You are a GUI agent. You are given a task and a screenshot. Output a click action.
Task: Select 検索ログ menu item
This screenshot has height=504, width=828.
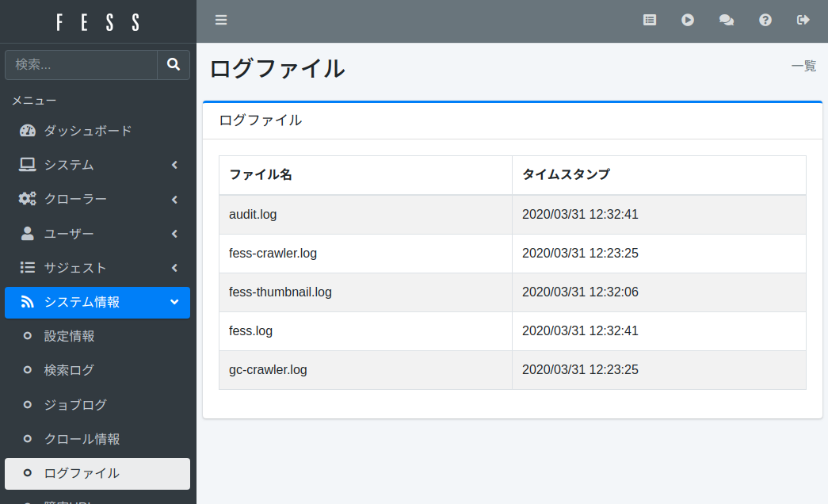click(x=69, y=370)
